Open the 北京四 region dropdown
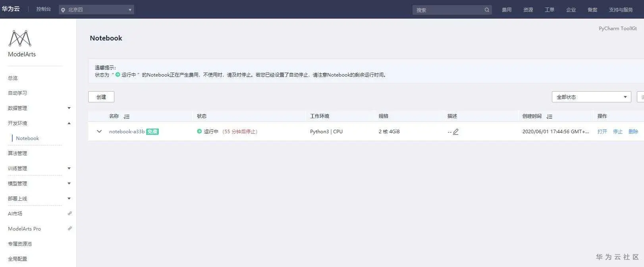Viewport: 644px width, 267px height. click(96, 10)
